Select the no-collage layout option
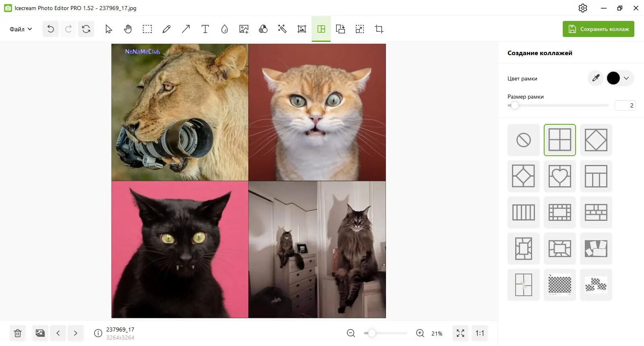The height and width of the screenshot is (346, 644). tap(524, 140)
